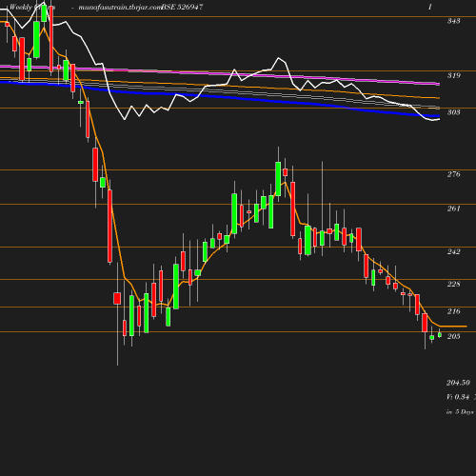Screen dimensions: 476x476
Task: Click the 228 price axis label
Action: tap(453, 284)
